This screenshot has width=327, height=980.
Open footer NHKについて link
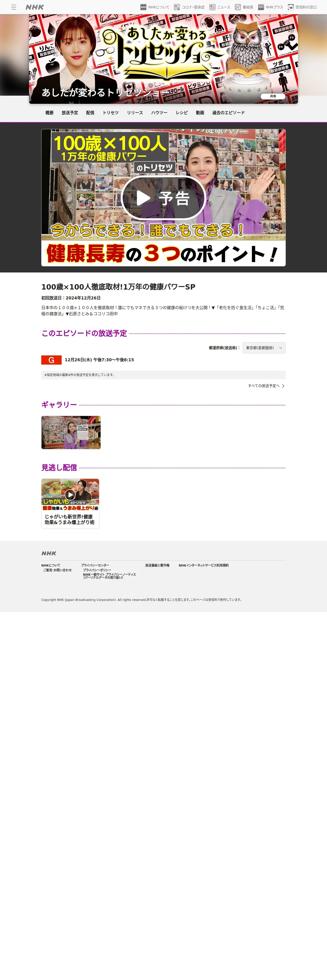[51, 565]
